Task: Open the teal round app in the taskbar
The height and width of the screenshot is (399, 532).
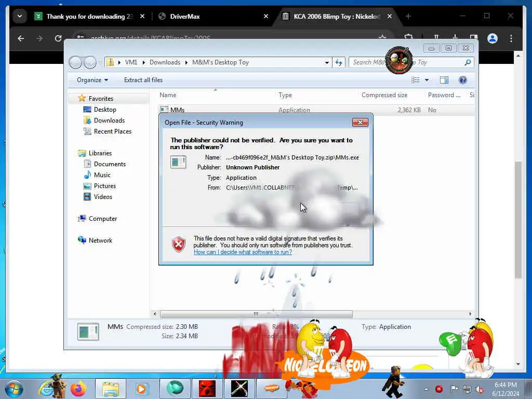Action: [x=175, y=389]
